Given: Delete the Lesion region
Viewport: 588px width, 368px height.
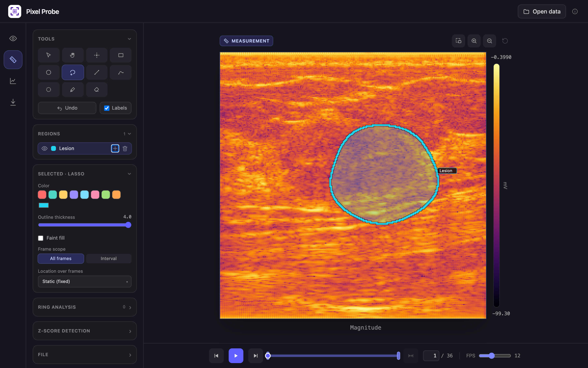Looking at the screenshot, I should tap(125, 148).
